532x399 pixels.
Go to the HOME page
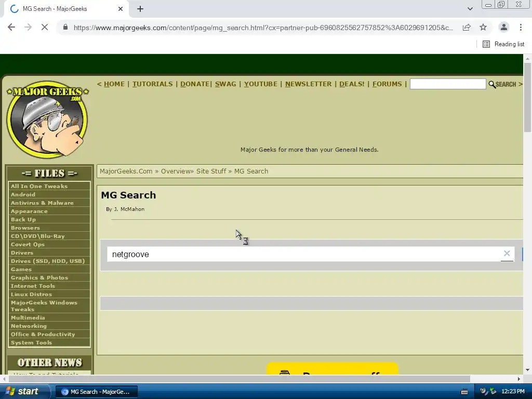(x=114, y=84)
